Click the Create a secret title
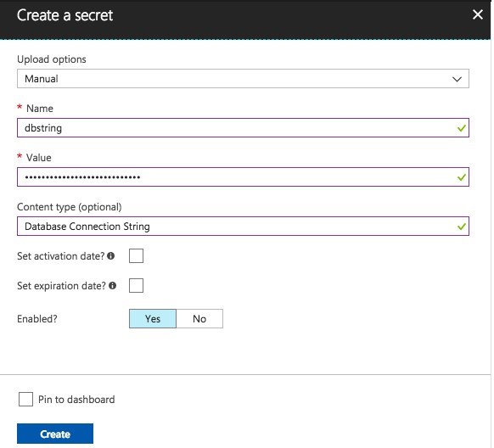494x448 pixels. pos(65,15)
